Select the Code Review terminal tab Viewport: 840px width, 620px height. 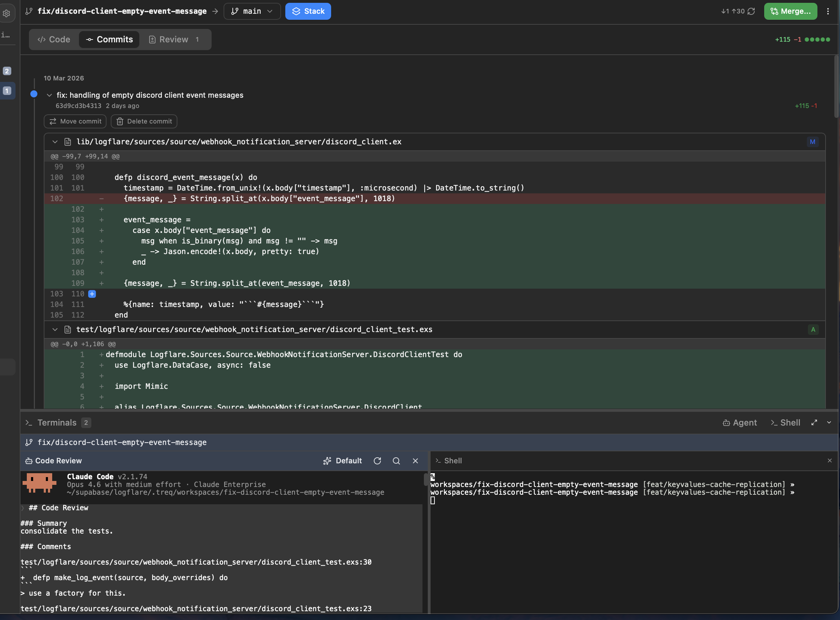pos(53,461)
